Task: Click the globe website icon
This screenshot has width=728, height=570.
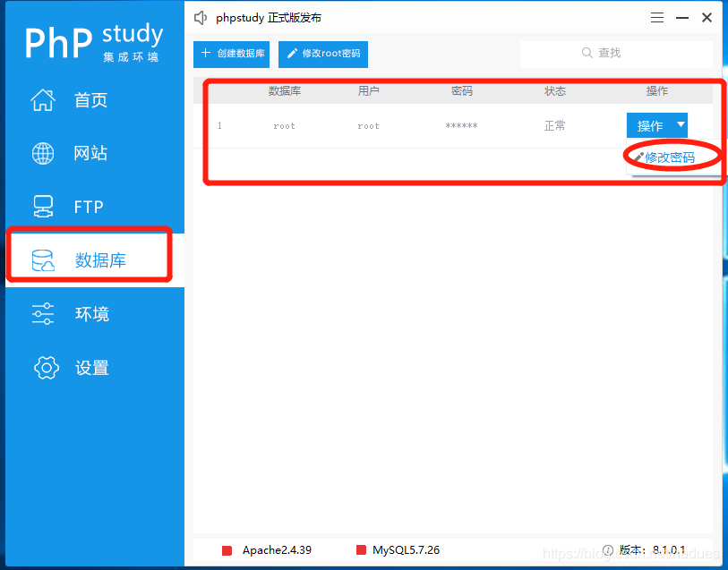Action: [x=43, y=153]
